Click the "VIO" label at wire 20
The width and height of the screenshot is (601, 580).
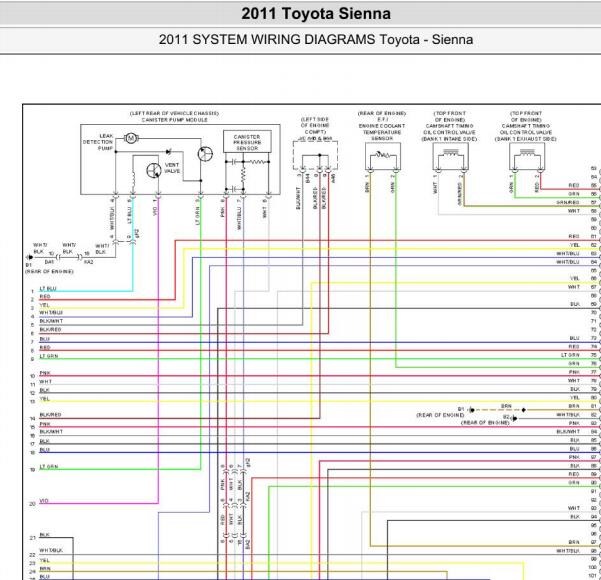(44, 501)
